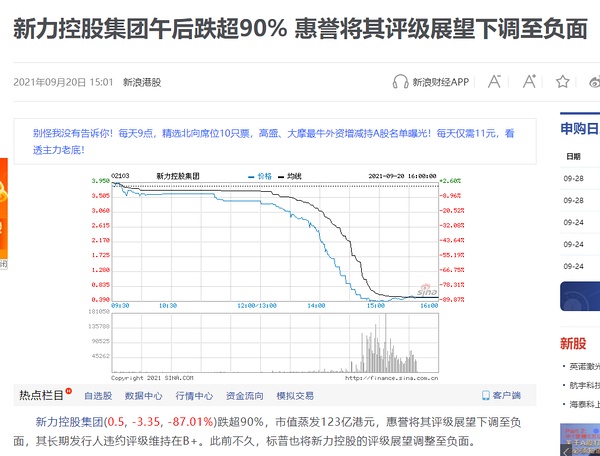
Task: Click the 价格 legend in stock chart
Action: pos(264,175)
